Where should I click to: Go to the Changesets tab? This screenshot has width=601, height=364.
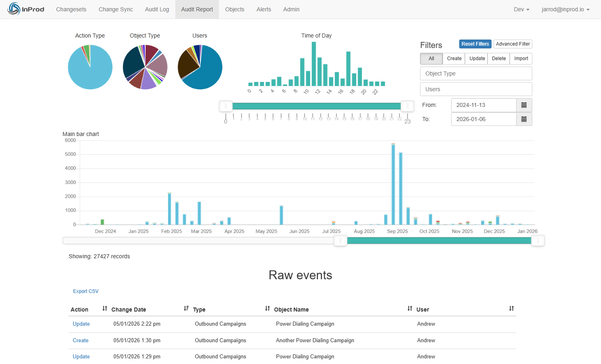71,9
